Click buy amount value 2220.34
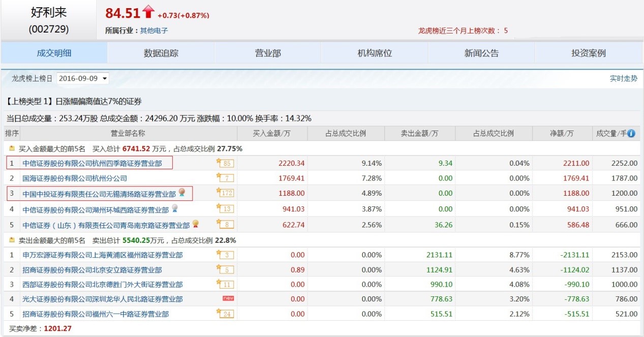The height and width of the screenshot is (337, 644). click(292, 163)
